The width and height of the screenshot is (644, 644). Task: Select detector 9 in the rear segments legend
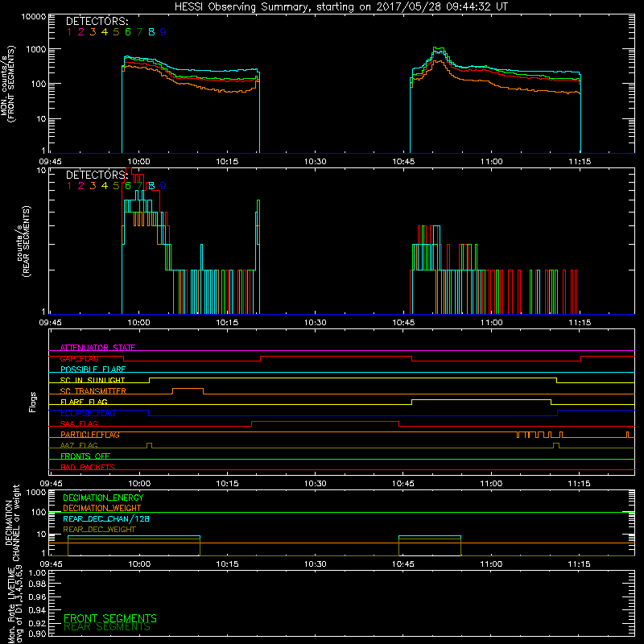click(x=163, y=186)
